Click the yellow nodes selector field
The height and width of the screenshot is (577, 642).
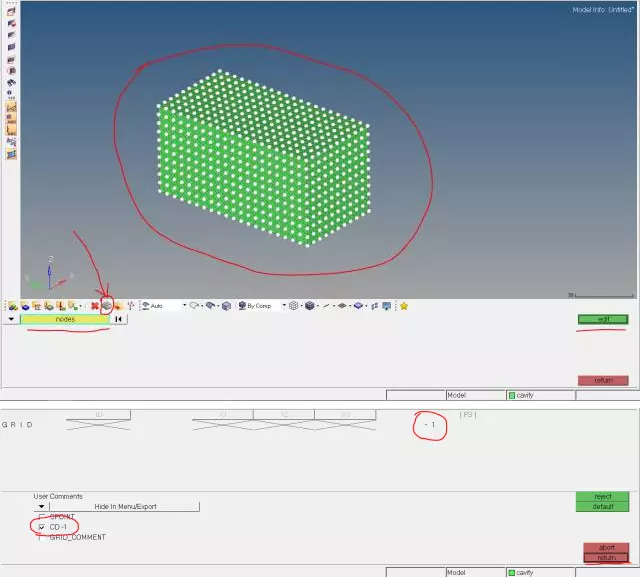(x=64, y=319)
